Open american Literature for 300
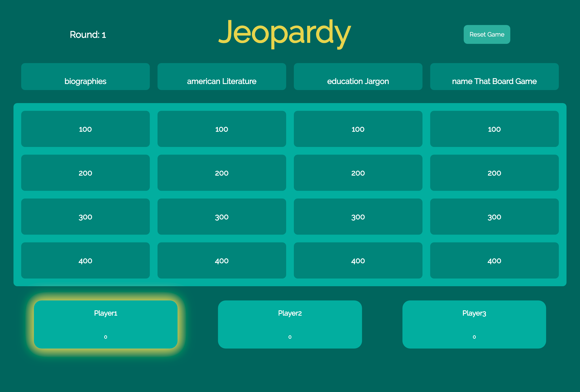 tap(222, 217)
